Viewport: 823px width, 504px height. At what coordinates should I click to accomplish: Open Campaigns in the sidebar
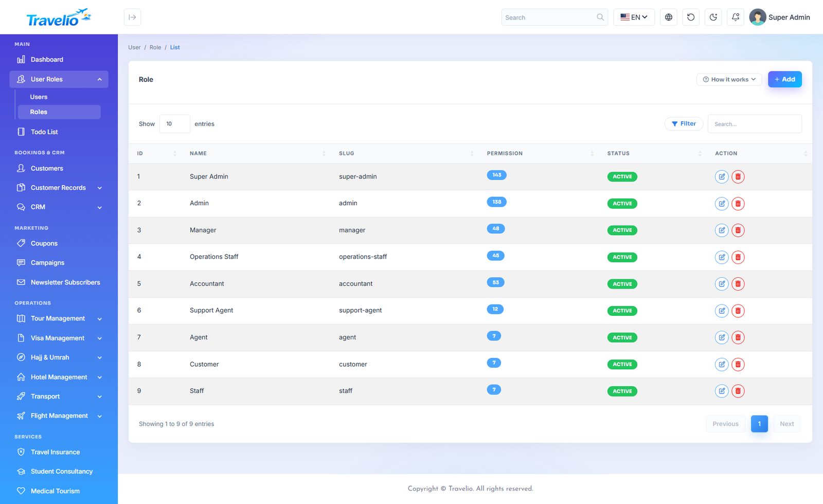point(59,263)
